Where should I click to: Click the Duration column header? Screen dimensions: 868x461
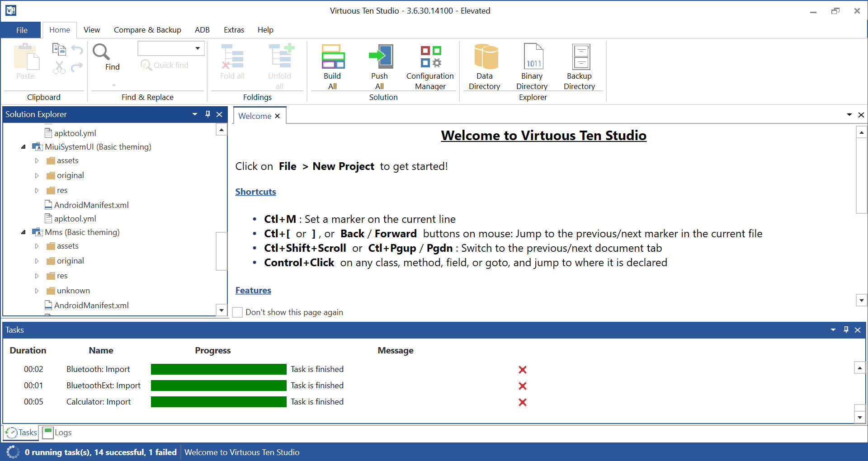click(x=28, y=350)
